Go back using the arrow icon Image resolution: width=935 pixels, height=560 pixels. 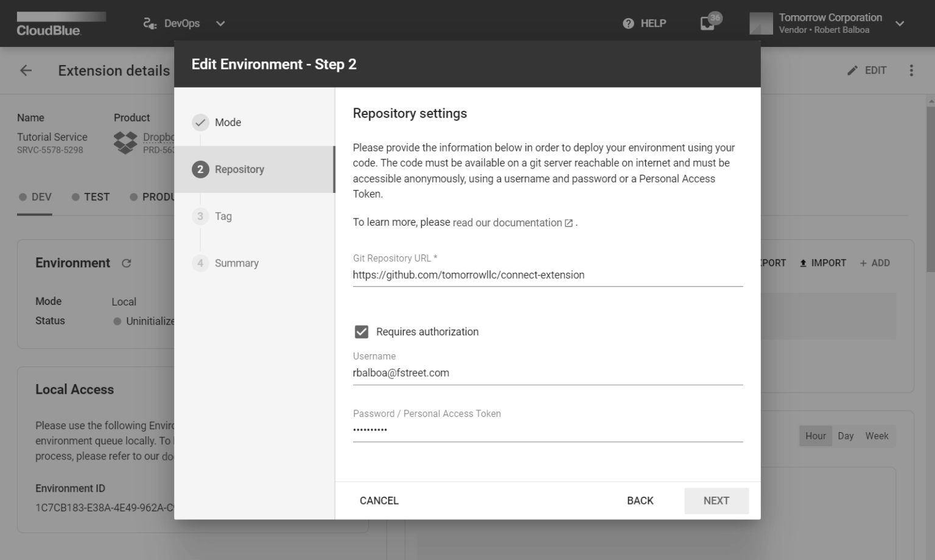(x=26, y=71)
